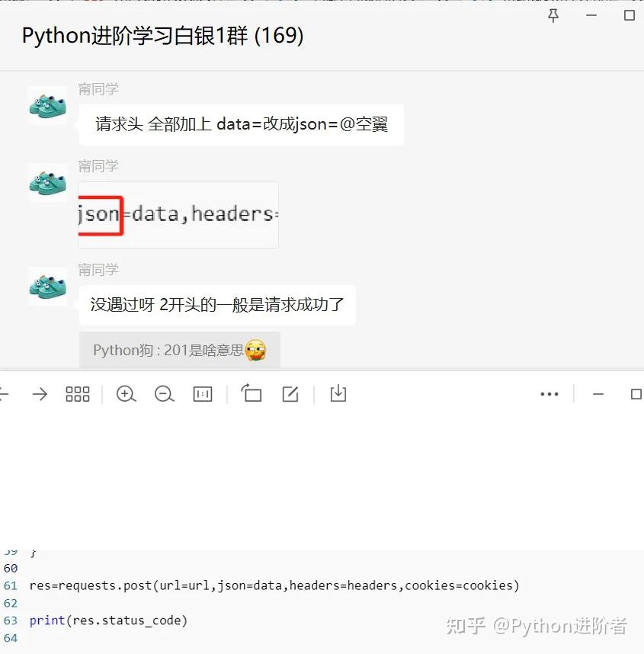Toggle the viewer more-options menu
Image resolution: width=644 pixels, height=654 pixels.
point(549,394)
